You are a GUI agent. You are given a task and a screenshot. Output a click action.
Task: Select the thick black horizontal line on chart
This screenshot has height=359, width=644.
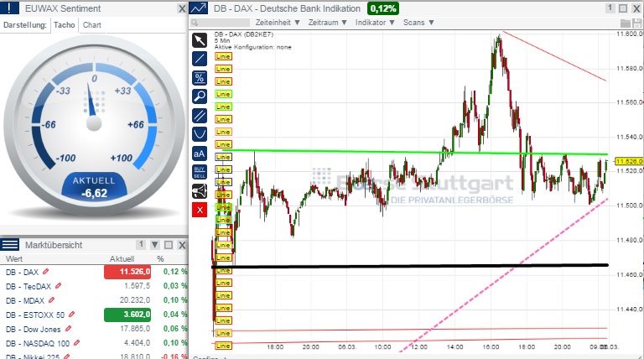coord(410,266)
